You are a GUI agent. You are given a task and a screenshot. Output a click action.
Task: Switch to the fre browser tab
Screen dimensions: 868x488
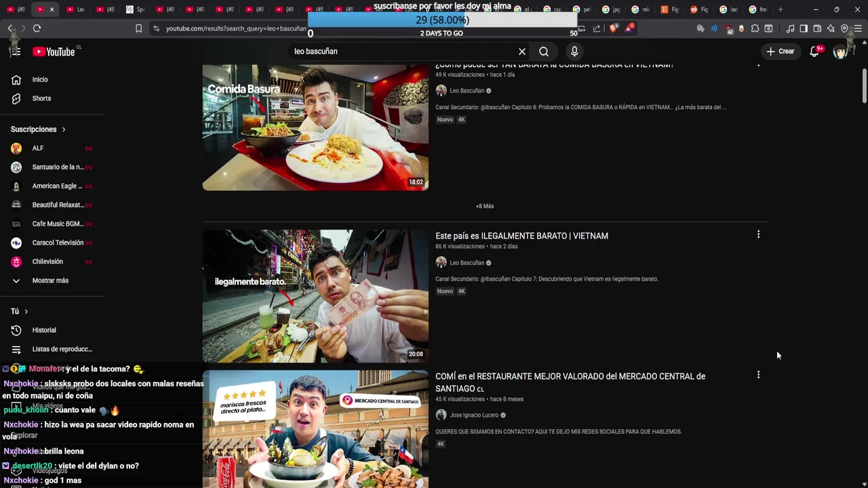tap(758, 9)
